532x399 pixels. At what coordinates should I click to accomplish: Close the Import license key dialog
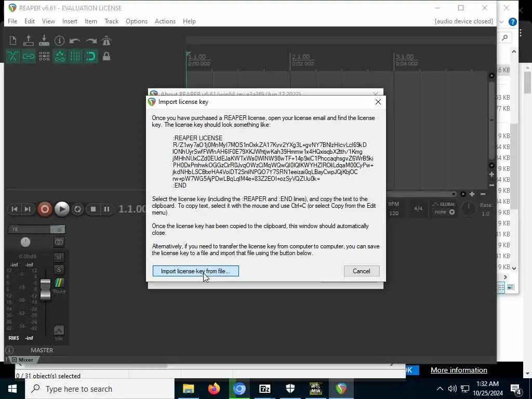pos(378,102)
